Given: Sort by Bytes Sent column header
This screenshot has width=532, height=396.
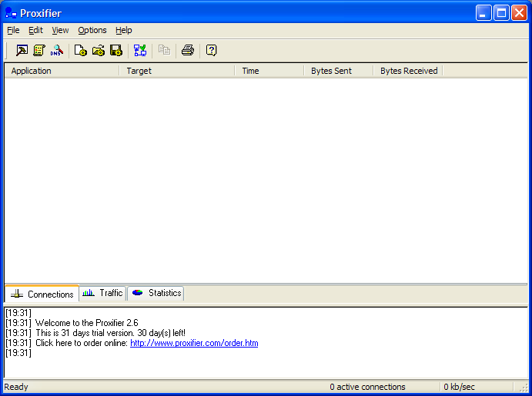Looking at the screenshot, I should pos(339,71).
